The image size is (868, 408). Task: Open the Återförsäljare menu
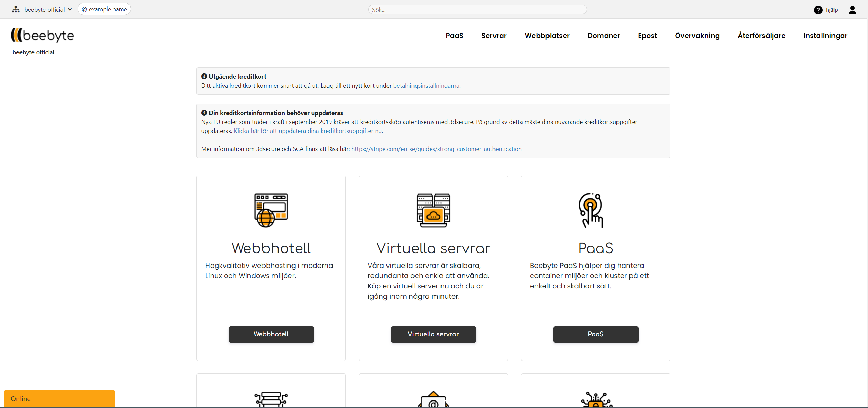(761, 36)
